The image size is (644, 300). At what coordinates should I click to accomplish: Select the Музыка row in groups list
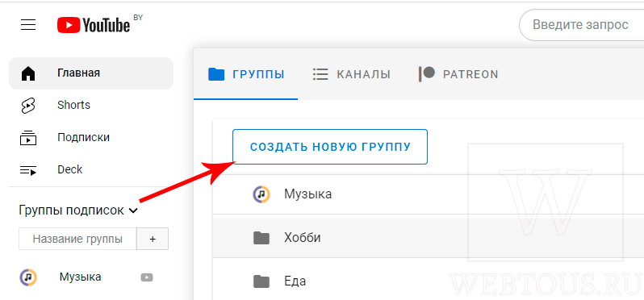429,194
